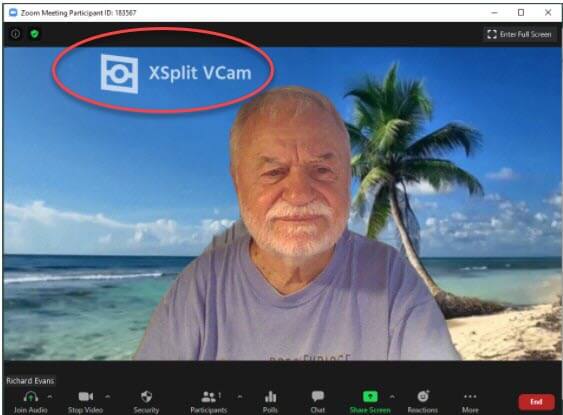Click the Enter Full Screen button
Screen dimensions: 563x415
[x=519, y=34]
